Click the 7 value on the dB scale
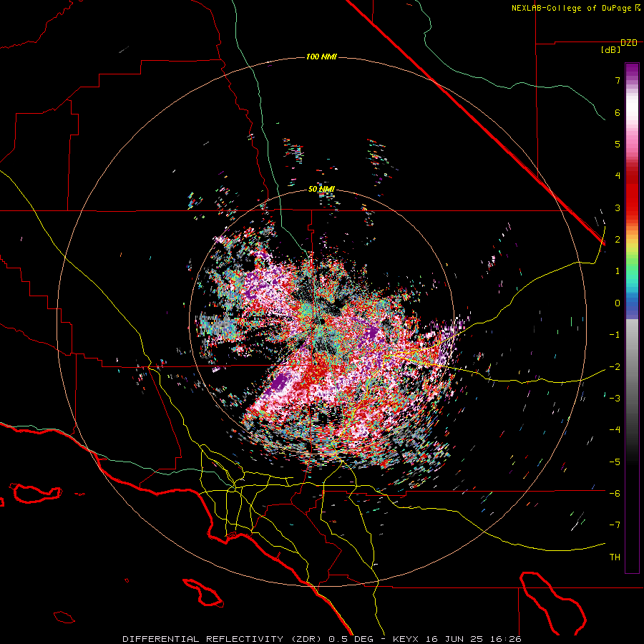The height and width of the screenshot is (644, 644). click(618, 80)
